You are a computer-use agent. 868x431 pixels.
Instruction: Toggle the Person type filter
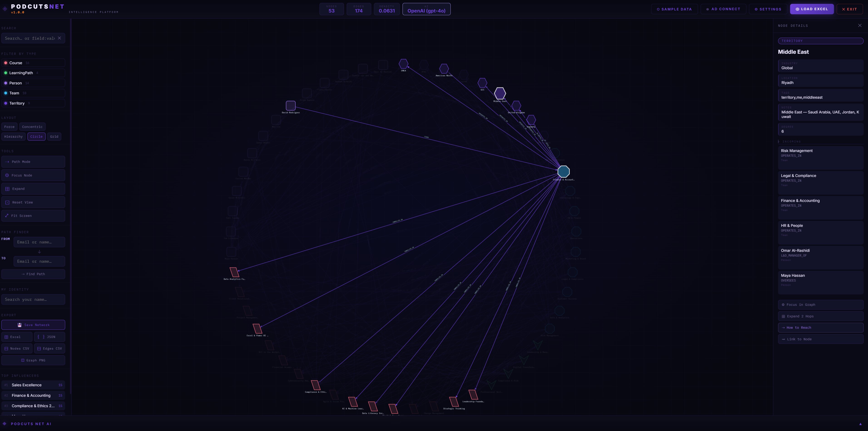(33, 83)
